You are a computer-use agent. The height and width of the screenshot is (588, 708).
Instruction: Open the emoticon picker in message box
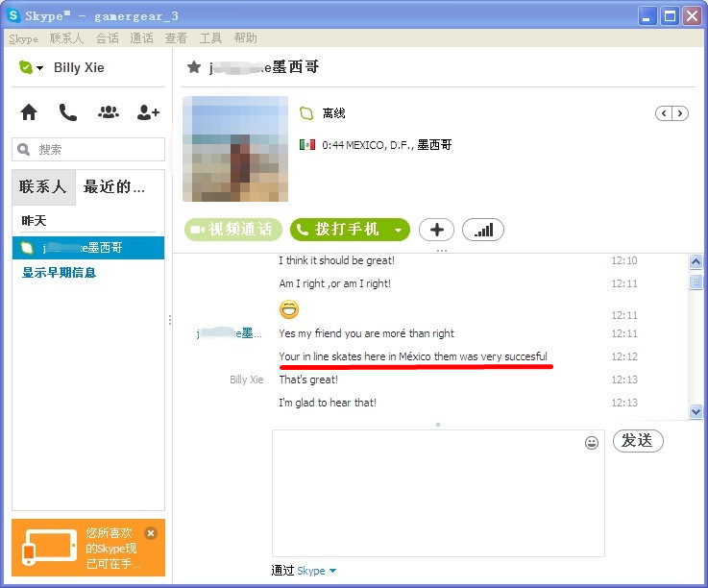592,443
